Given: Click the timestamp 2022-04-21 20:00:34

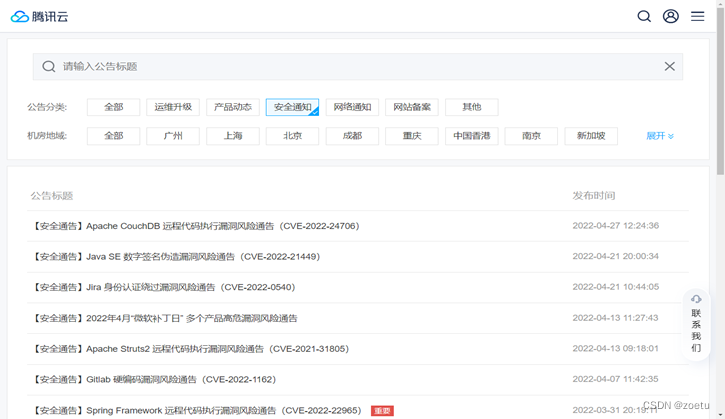Looking at the screenshot, I should [615, 256].
